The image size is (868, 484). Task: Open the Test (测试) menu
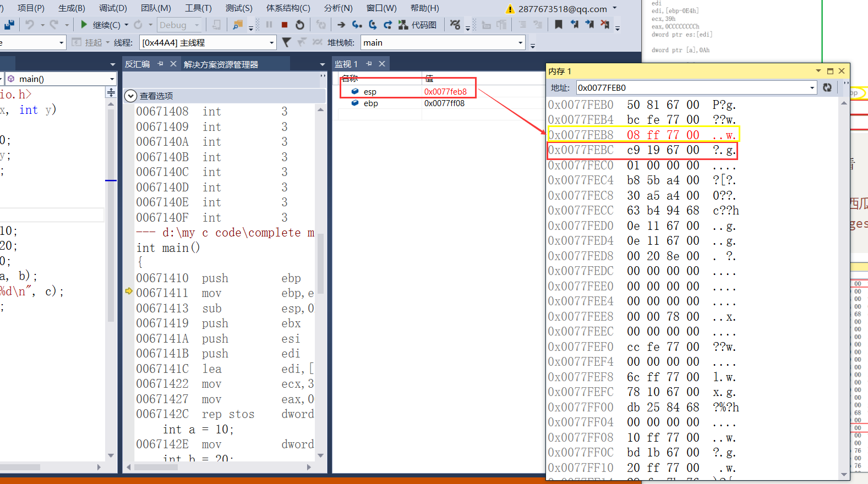click(x=239, y=8)
